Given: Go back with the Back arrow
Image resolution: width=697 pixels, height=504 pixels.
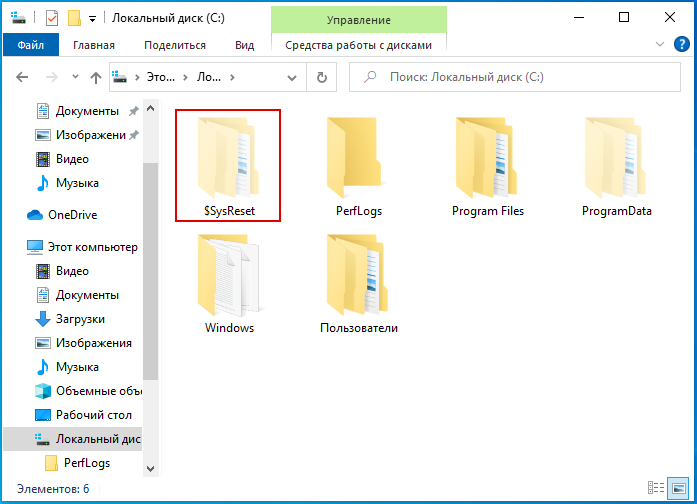Looking at the screenshot, I should click(x=22, y=77).
